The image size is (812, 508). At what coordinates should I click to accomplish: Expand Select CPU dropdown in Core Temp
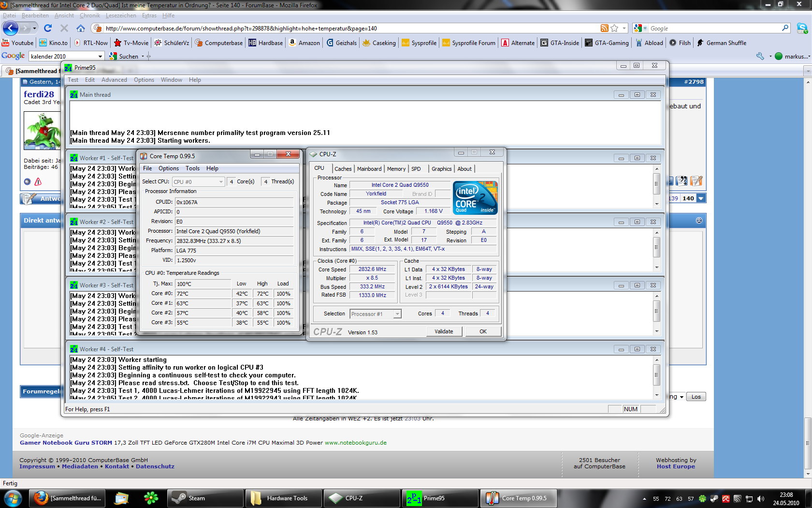click(221, 182)
